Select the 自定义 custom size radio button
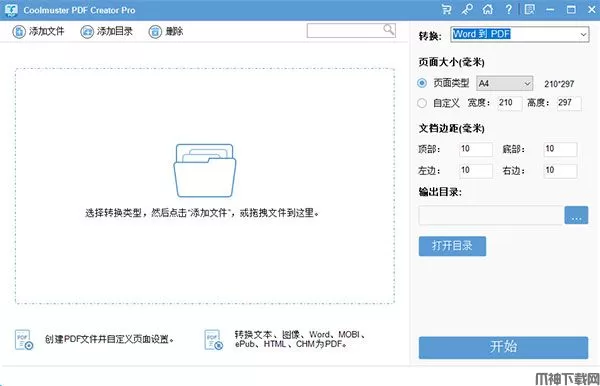The image size is (600, 386). [x=422, y=103]
